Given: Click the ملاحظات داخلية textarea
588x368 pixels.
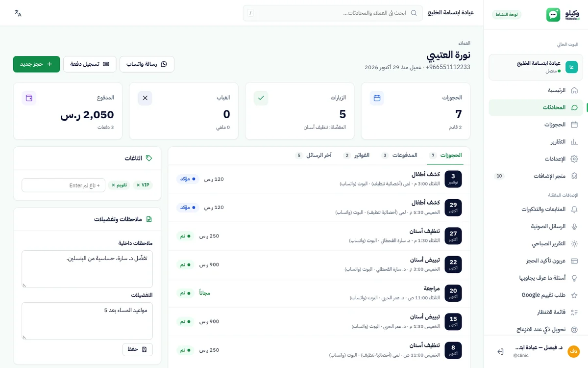Looking at the screenshot, I should pyautogui.click(x=87, y=269).
